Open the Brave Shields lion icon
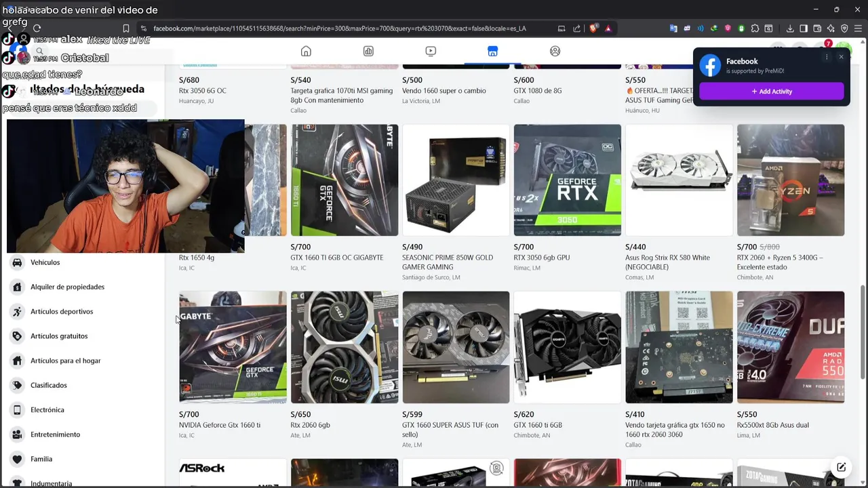Screen dimensions: 868x488 coord(593,28)
